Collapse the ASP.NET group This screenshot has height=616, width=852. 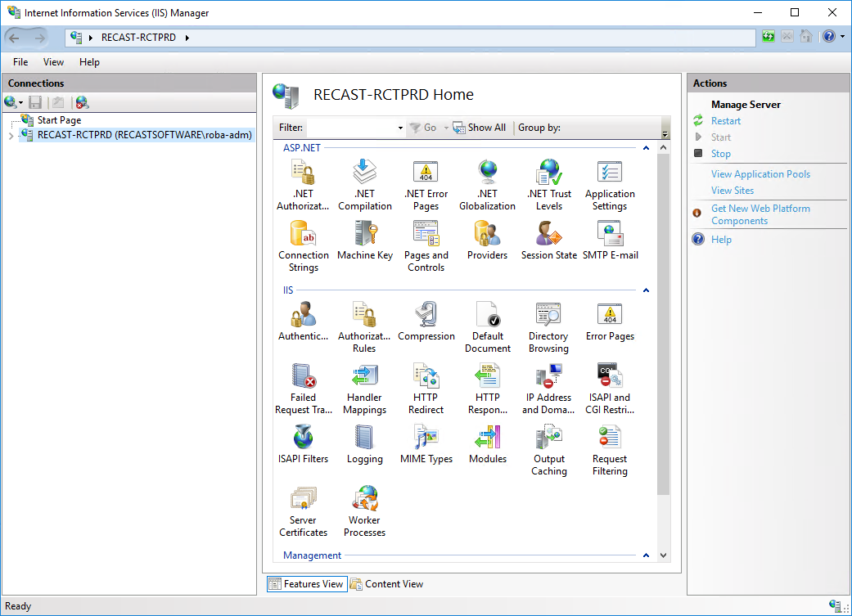(x=646, y=148)
